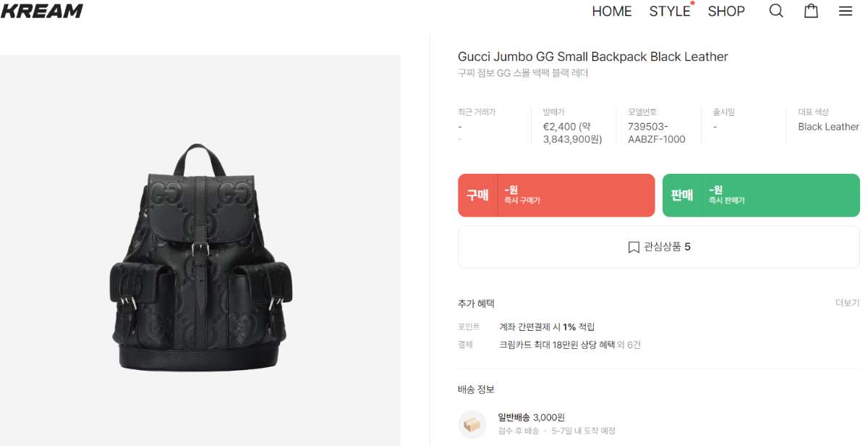868x446 pixels.
Task: Open the hamburger menu icon
Action: (x=846, y=11)
